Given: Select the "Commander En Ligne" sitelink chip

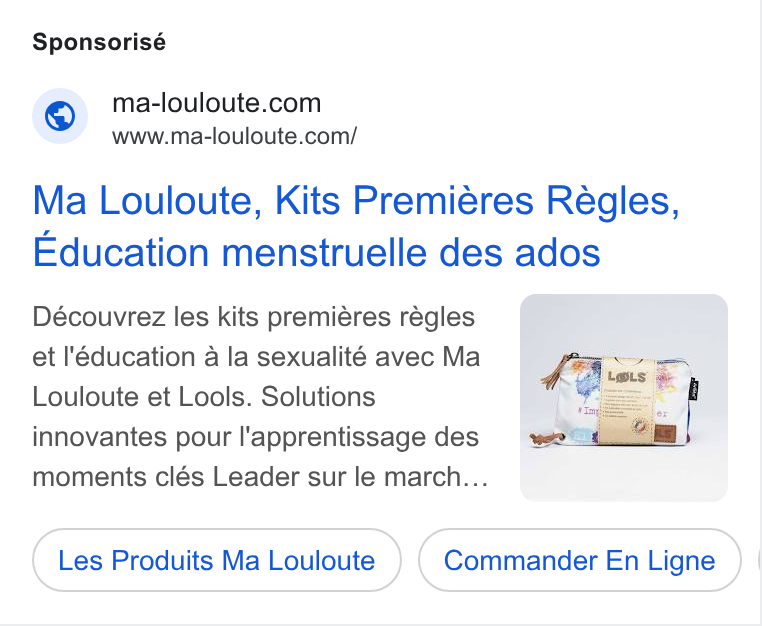Looking at the screenshot, I should [x=580, y=560].
